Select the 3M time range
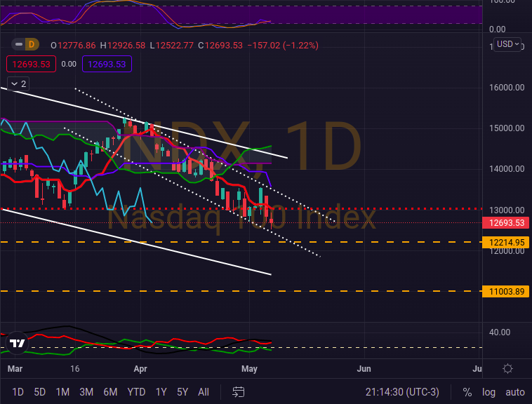 click(x=86, y=392)
